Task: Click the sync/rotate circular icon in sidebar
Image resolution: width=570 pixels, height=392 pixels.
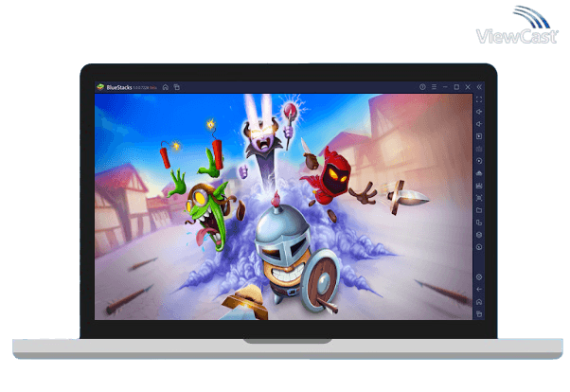Action: 479,161
